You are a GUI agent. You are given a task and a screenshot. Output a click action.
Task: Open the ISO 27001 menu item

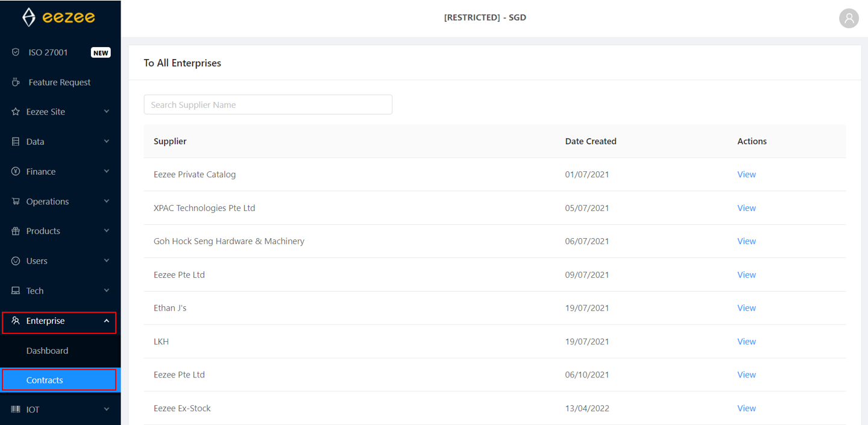click(x=60, y=52)
